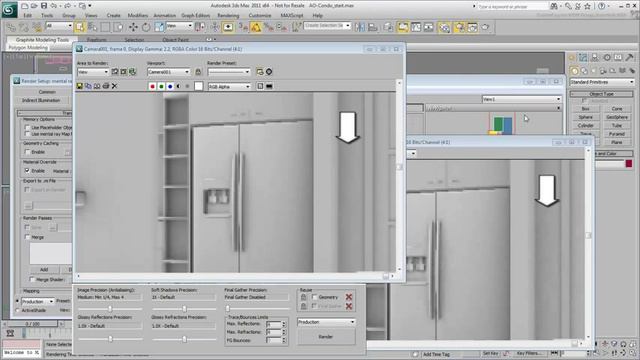
Task: Select the Move transform tool
Action: click(133, 27)
